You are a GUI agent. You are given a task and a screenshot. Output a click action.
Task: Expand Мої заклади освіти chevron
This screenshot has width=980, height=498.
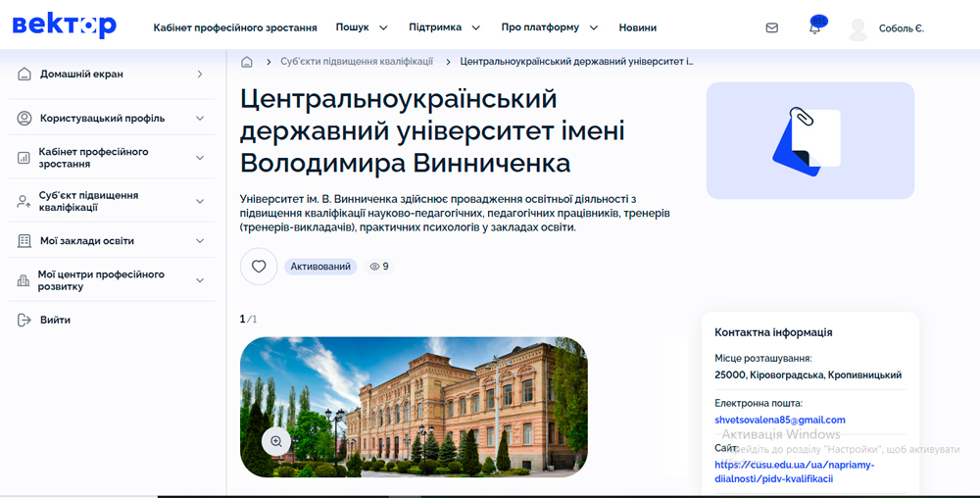(200, 240)
